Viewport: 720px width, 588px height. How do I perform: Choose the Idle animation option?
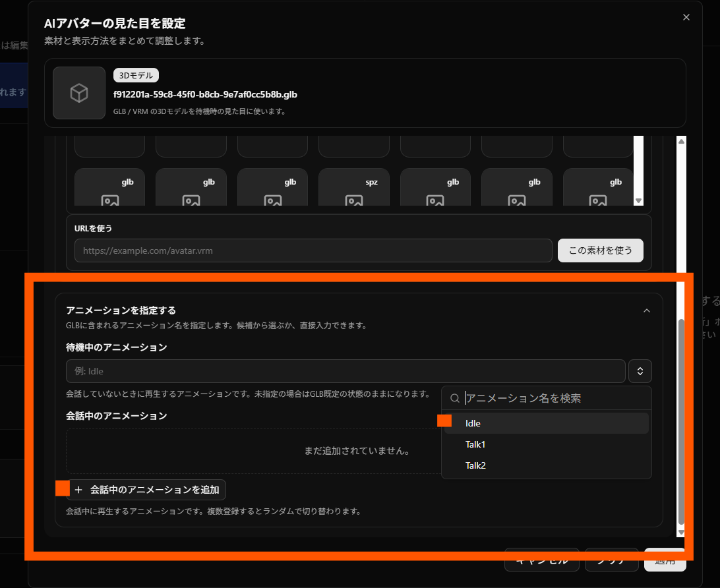tap(547, 423)
